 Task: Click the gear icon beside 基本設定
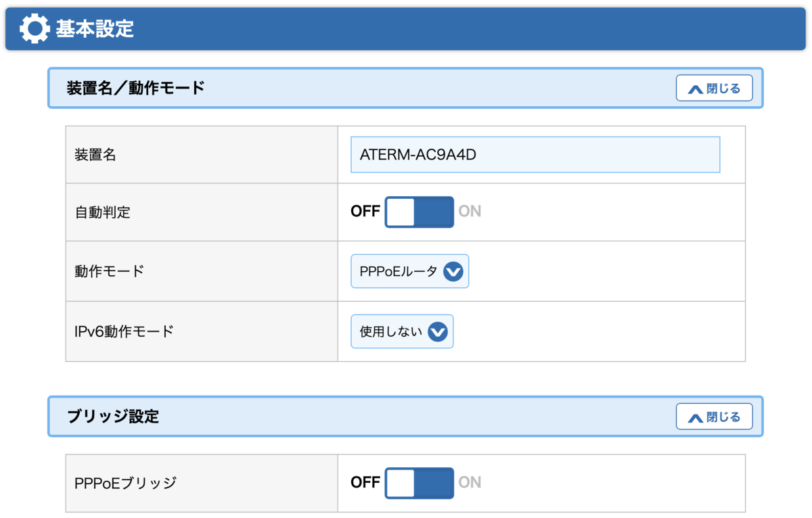pyautogui.click(x=35, y=28)
